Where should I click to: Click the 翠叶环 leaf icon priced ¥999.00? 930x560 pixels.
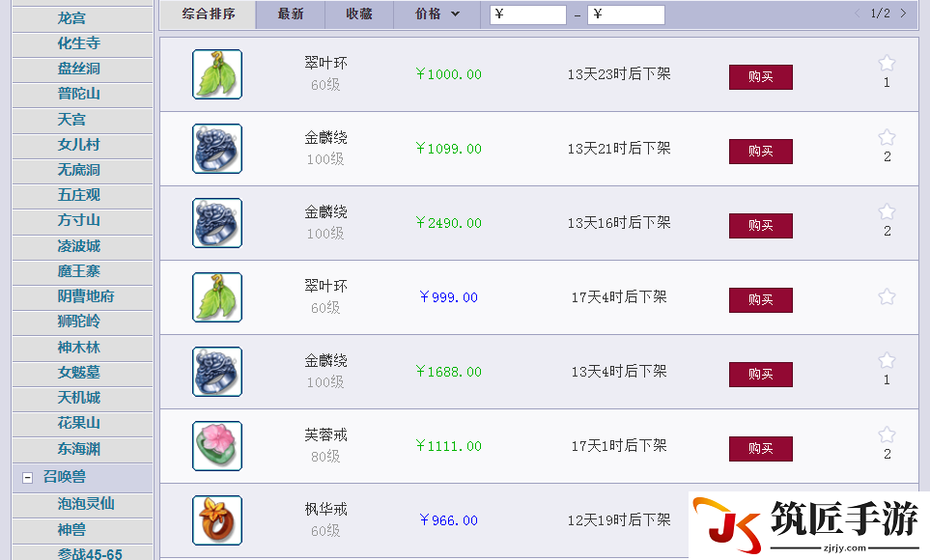[217, 297]
